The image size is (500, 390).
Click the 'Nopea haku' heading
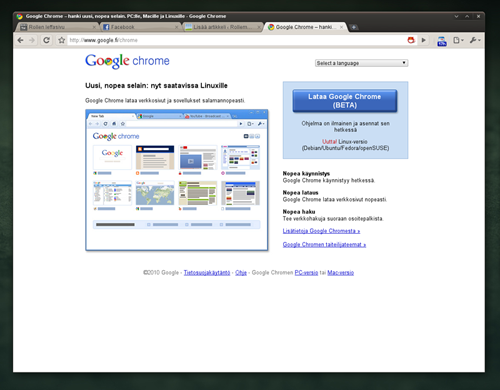pos(299,212)
